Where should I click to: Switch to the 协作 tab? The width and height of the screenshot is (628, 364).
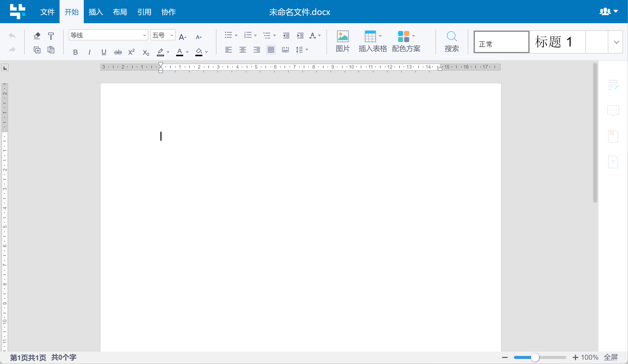169,12
